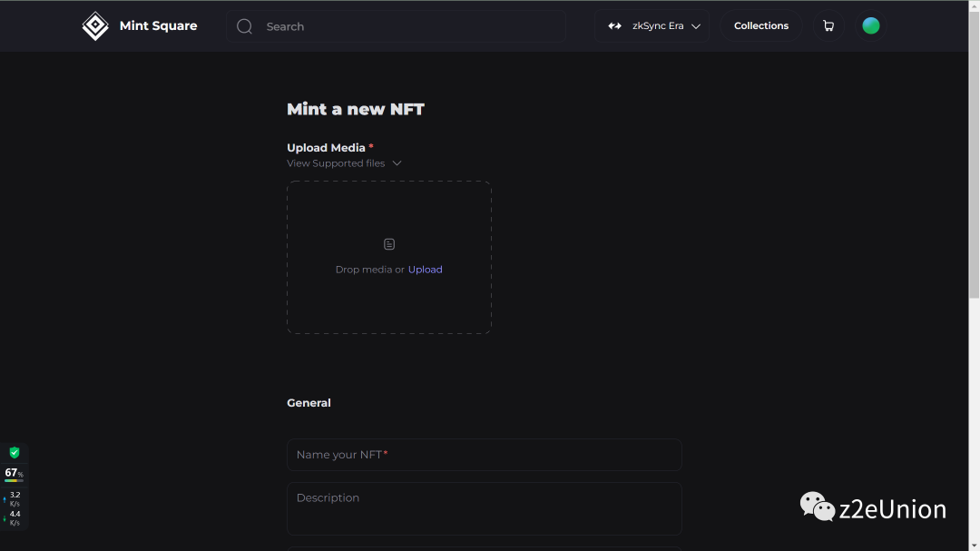
Task: Focus the Search input field
Action: point(408,26)
